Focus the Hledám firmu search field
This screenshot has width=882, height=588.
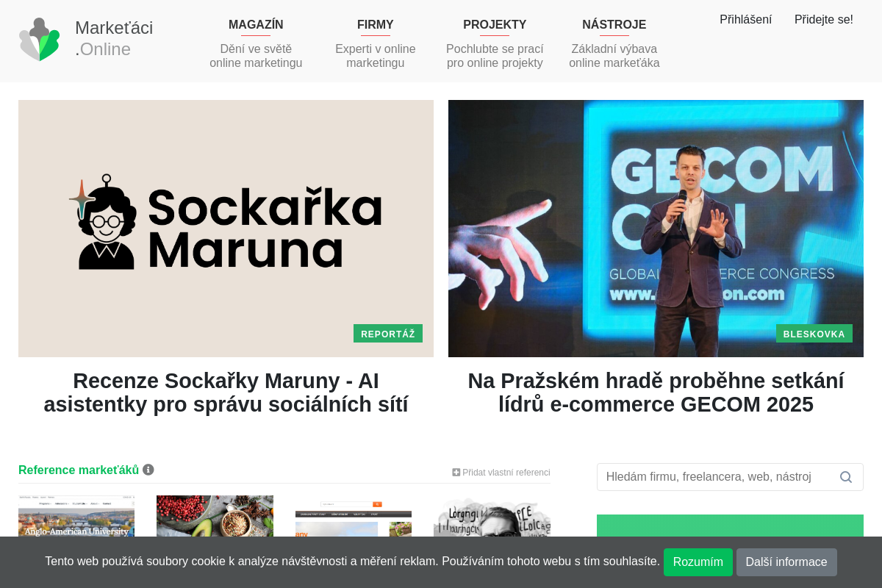pos(719,477)
